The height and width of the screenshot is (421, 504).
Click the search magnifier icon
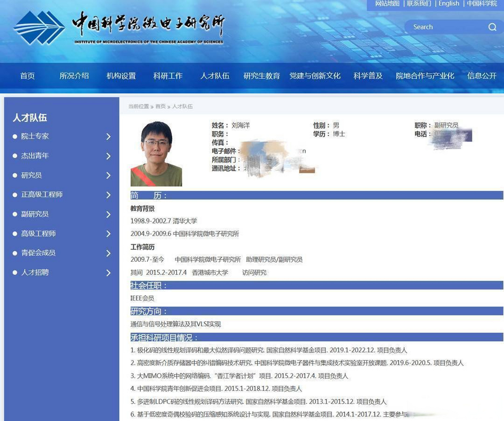click(492, 27)
